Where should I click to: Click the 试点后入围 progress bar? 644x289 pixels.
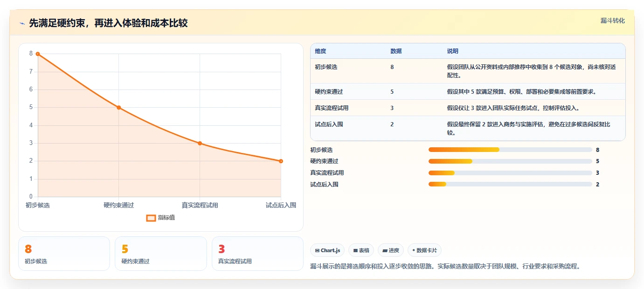510,185
